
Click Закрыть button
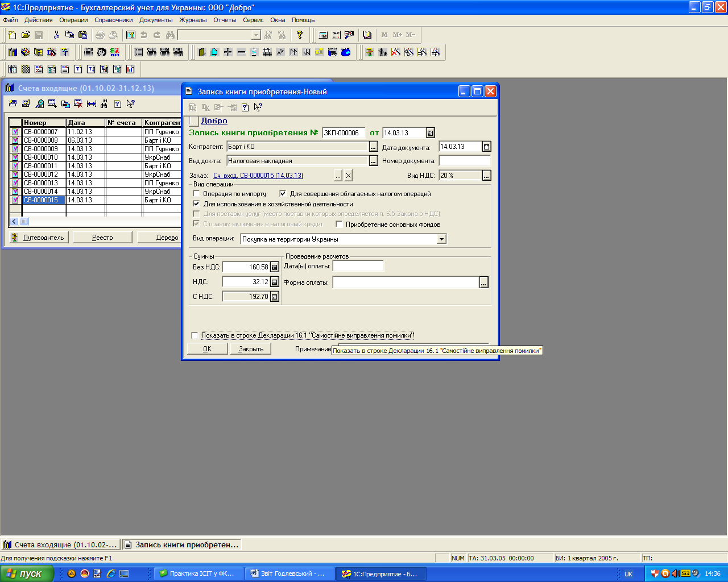pyautogui.click(x=251, y=349)
